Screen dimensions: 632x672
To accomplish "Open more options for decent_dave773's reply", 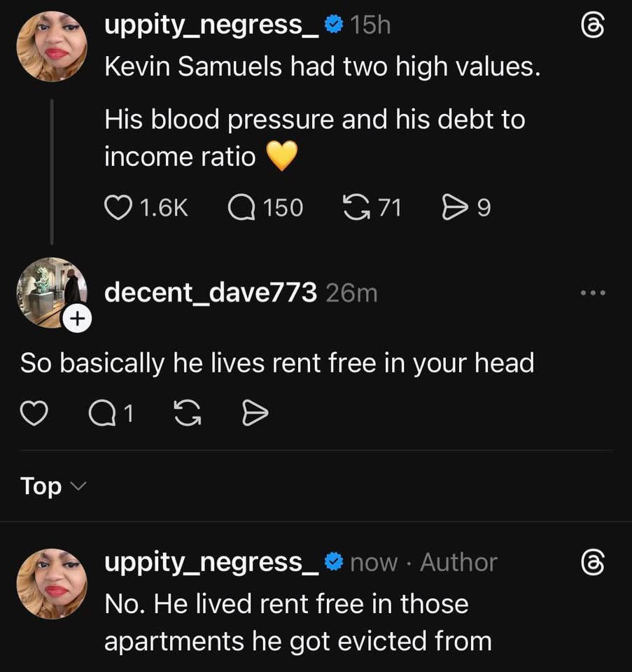I will (594, 293).
